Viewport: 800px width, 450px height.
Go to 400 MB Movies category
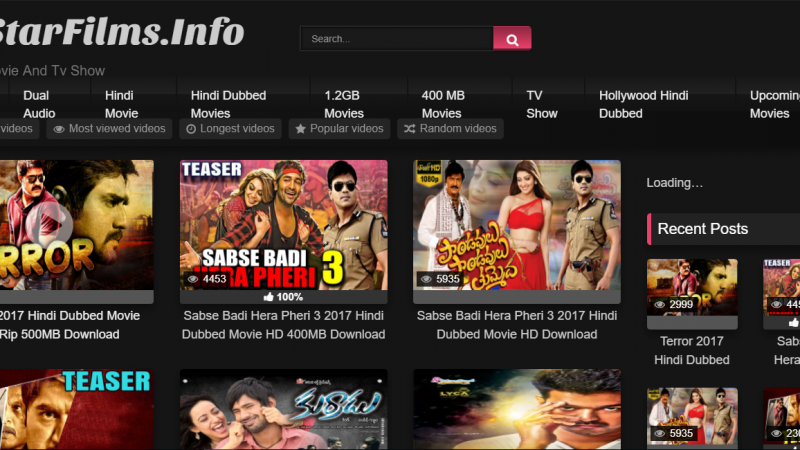pos(443,104)
